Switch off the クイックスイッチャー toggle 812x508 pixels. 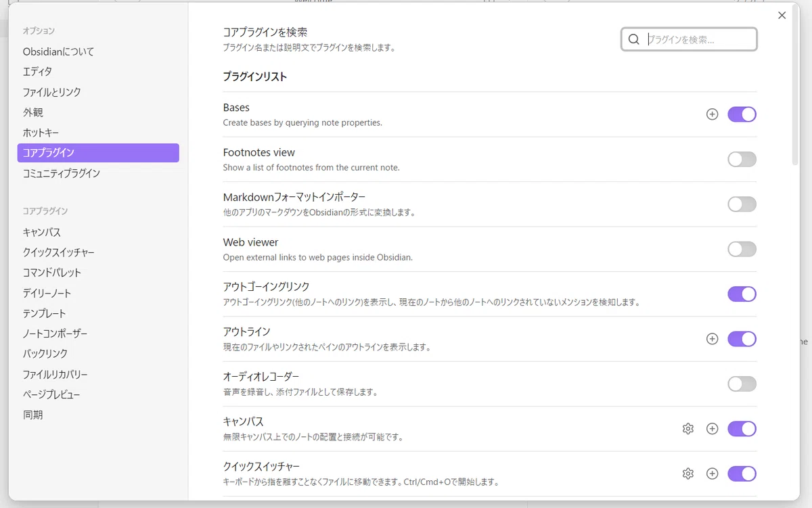(742, 474)
